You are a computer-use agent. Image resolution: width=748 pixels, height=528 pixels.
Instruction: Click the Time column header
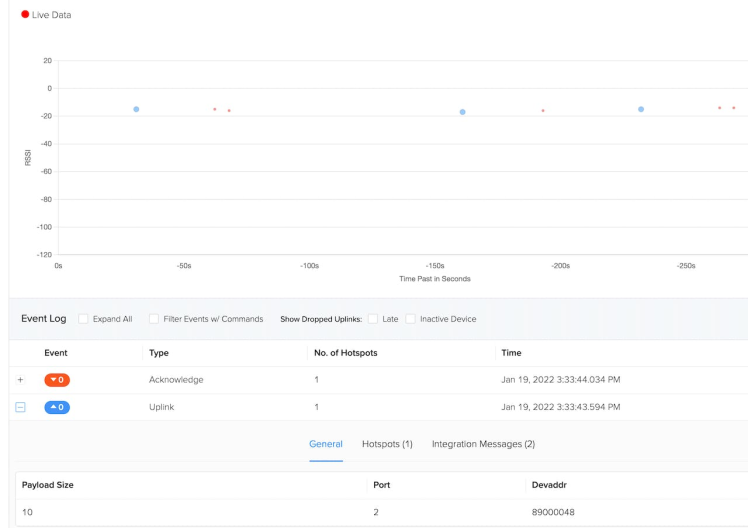511,353
